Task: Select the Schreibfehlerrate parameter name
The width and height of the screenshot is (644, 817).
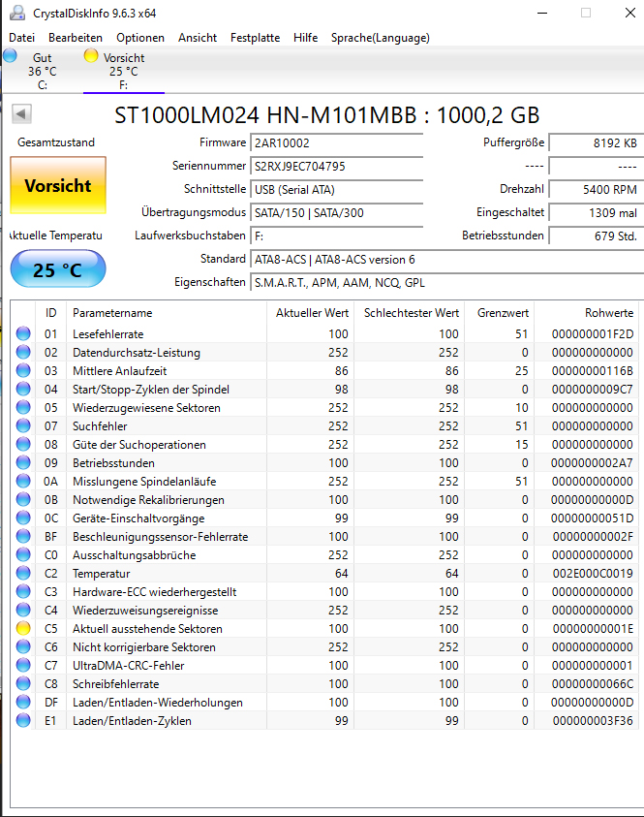Action: click(x=115, y=684)
